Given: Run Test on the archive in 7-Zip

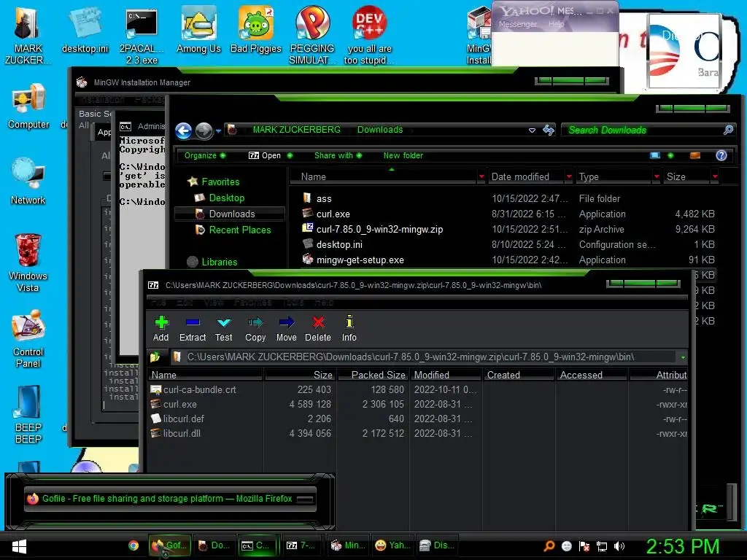Looking at the screenshot, I should [x=224, y=322].
